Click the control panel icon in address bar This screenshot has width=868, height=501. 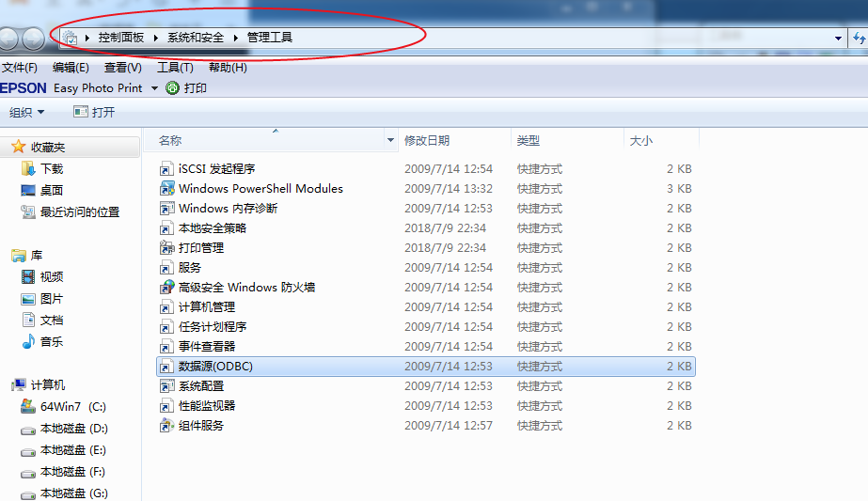pos(70,38)
